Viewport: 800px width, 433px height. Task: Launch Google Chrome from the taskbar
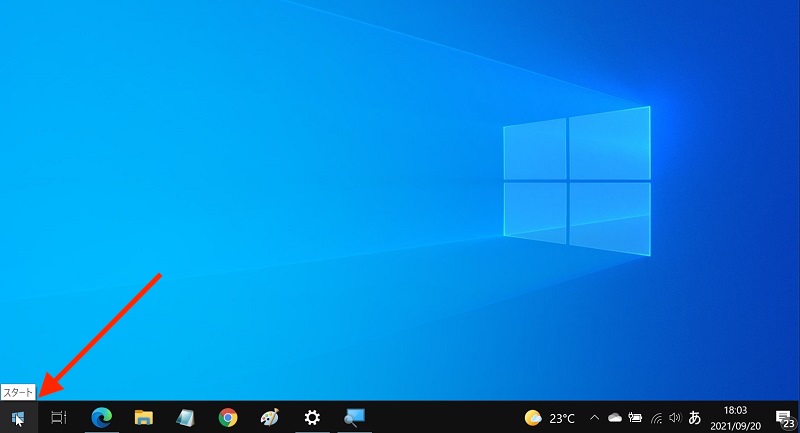[x=228, y=417]
